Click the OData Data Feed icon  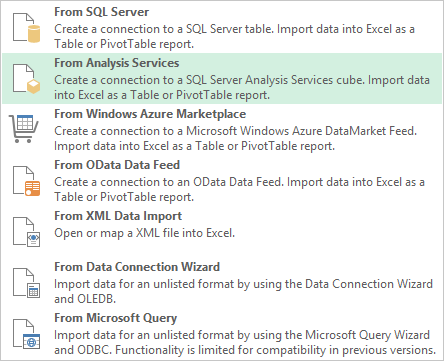[x=26, y=181]
